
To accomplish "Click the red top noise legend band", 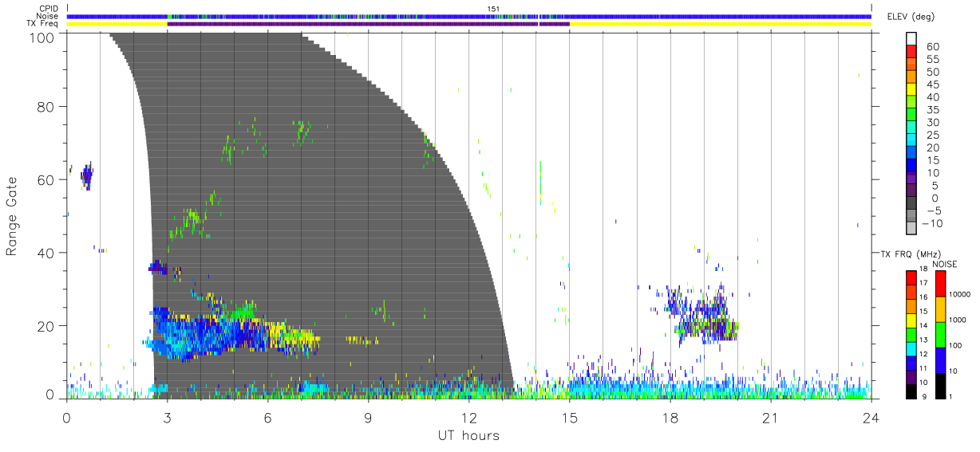I will click(x=940, y=284).
